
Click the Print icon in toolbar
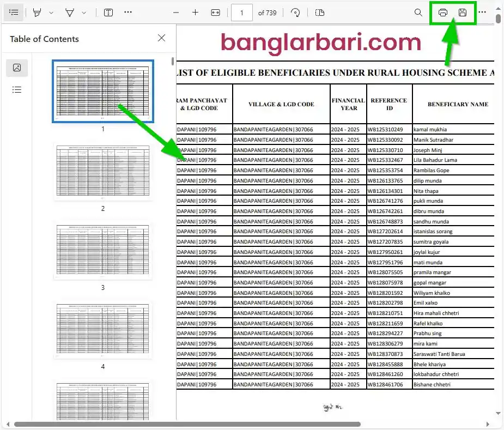coord(442,12)
